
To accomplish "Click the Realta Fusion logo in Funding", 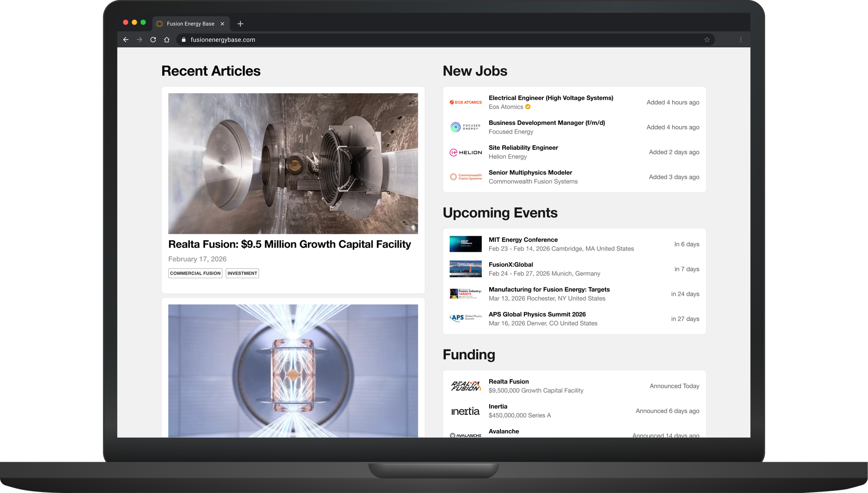I will coord(466,386).
